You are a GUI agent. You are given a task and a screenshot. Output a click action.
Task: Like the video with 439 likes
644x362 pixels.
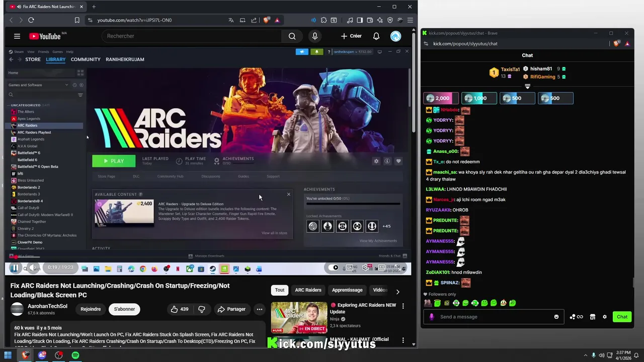[179, 309]
